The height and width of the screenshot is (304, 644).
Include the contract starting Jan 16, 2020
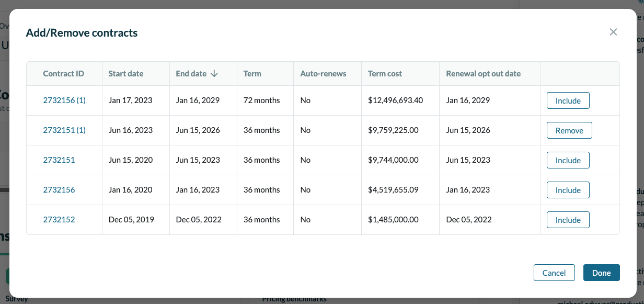(568, 190)
